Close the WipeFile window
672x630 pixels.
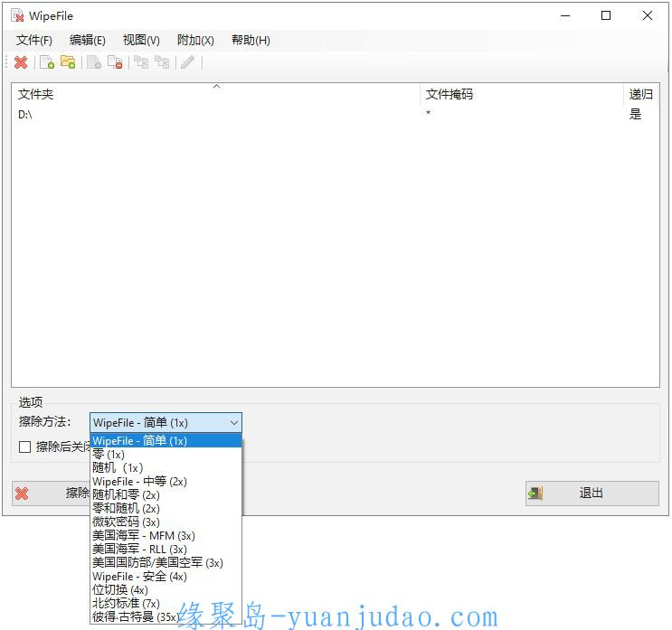pos(648,16)
